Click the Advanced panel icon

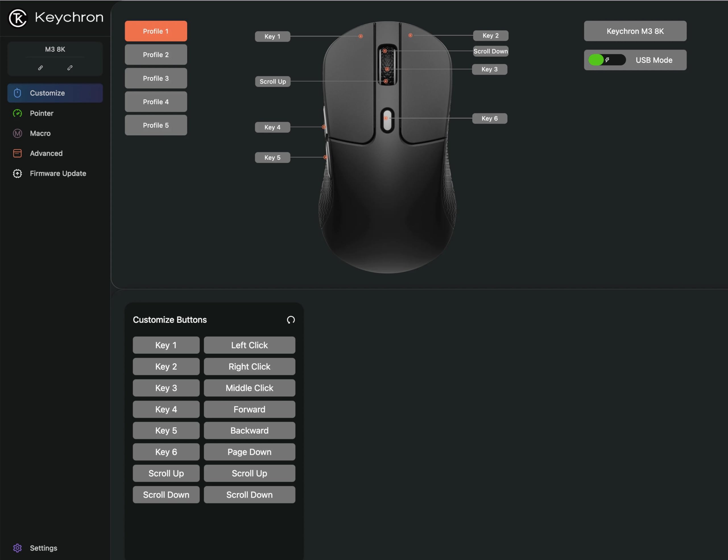(x=17, y=153)
